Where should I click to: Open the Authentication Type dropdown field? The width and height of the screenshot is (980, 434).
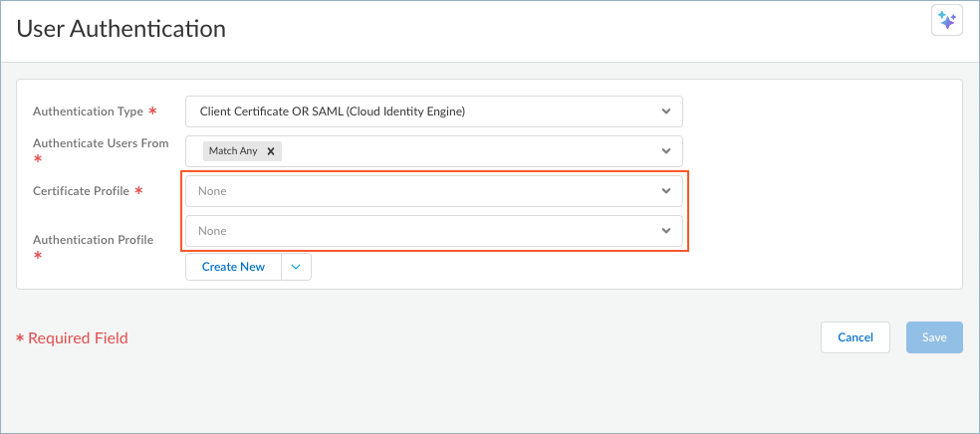418,111
